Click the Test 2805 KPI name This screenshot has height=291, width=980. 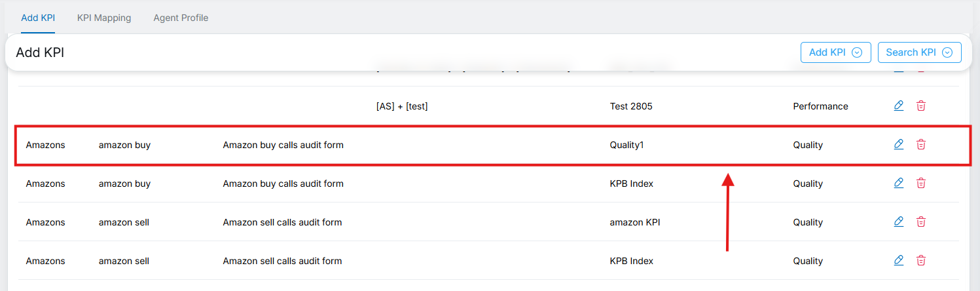coord(631,106)
